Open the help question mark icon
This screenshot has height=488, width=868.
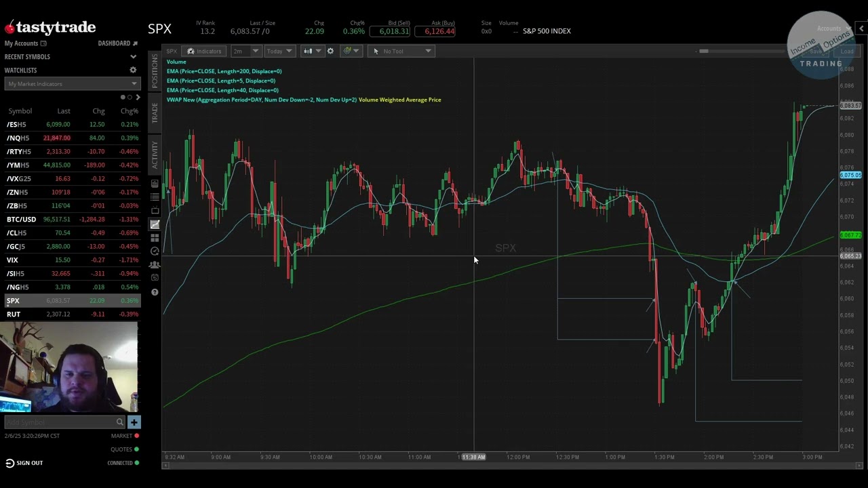pyautogui.click(x=155, y=292)
